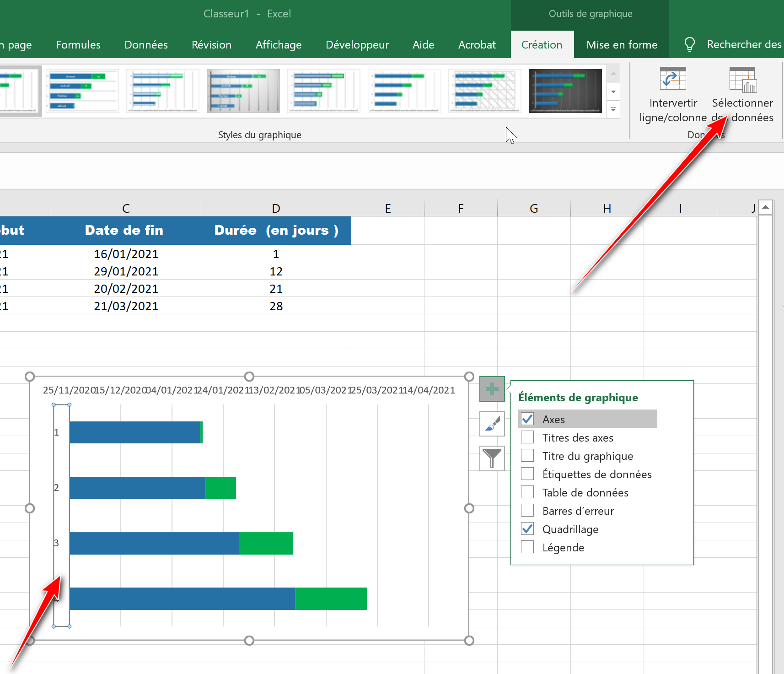Viewport: 784px width, 674px height.
Task: Uncheck the Quadrillage checkbox
Action: click(527, 528)
